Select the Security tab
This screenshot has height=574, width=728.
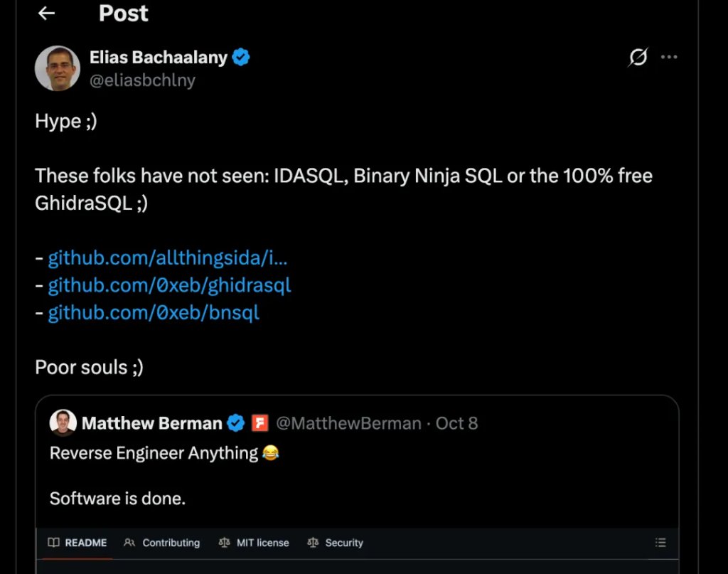(x=336, y=543)
